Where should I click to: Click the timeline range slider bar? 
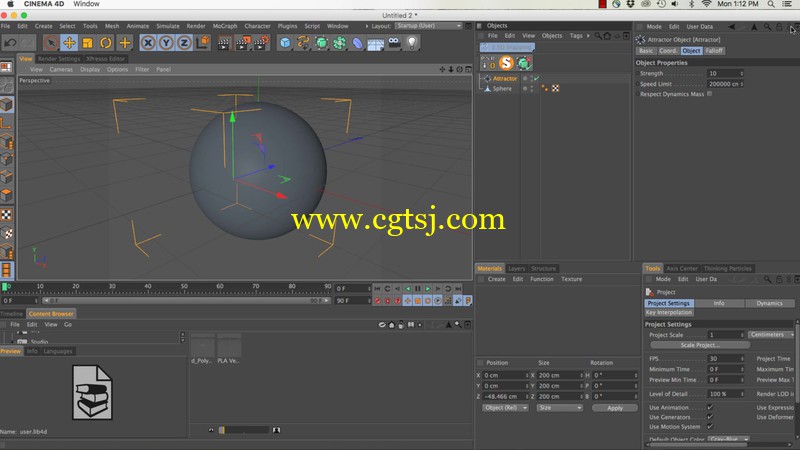tap(186, 301)
